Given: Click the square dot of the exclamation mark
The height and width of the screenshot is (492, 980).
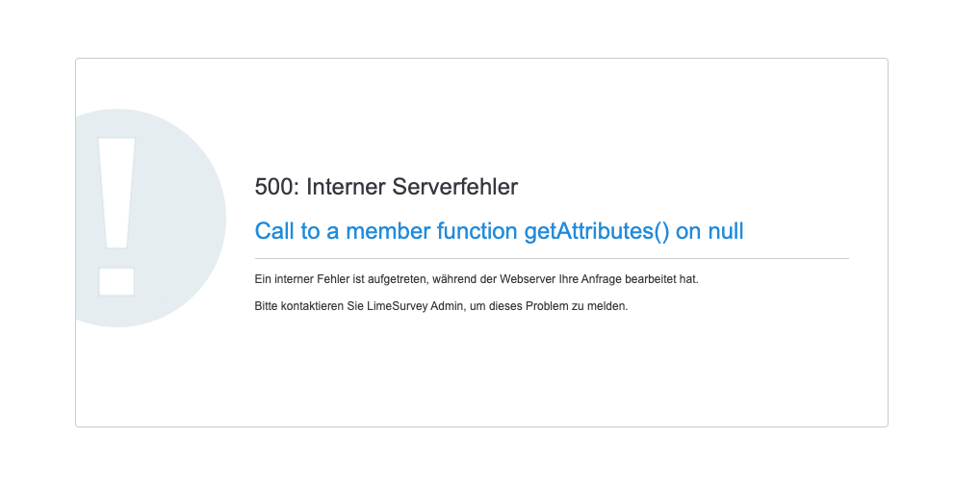Looking at the screenshot, I should tap(116, 281).
